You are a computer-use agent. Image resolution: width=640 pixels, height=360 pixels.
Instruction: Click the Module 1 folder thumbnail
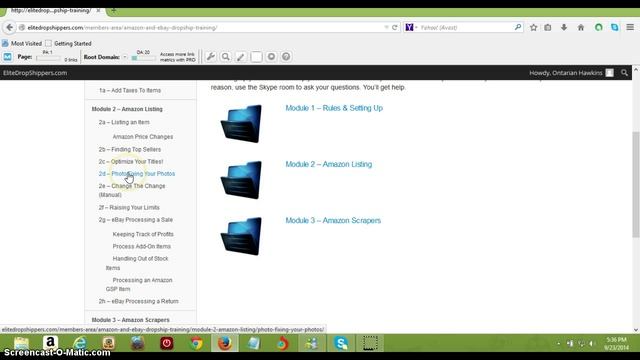pyautogui.click(x=241, y=124)
